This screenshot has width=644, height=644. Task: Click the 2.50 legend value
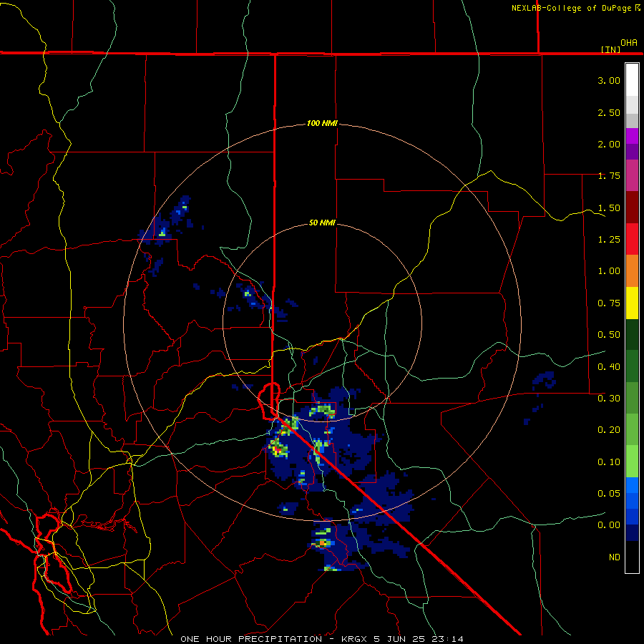[609, 112]
